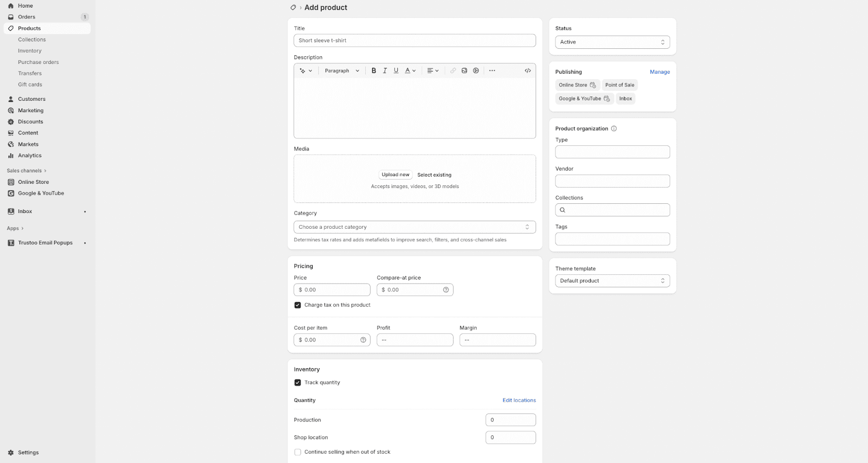868x463 pixels.
Task: Click the Products tag icon in sidebar
Action: (11, 28)
